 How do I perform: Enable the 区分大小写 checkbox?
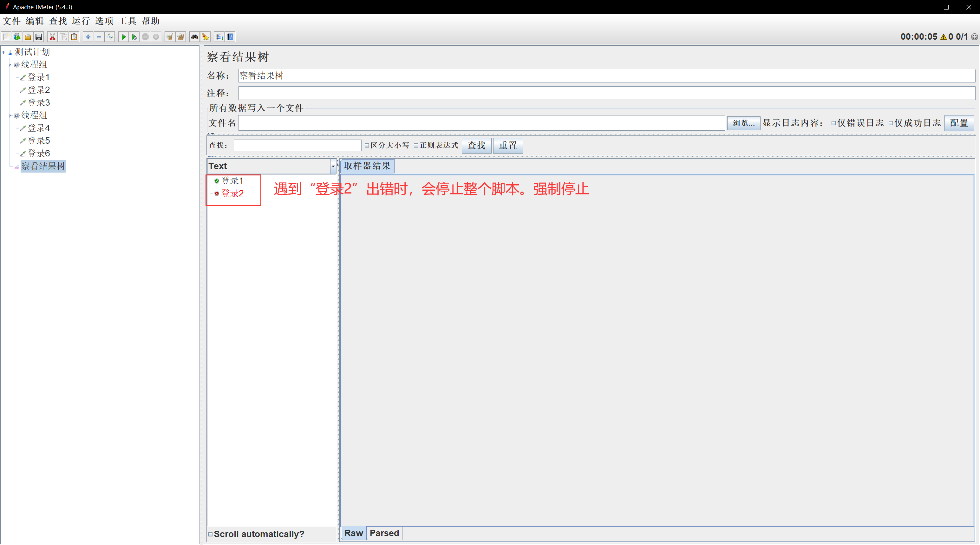(367, 145)
